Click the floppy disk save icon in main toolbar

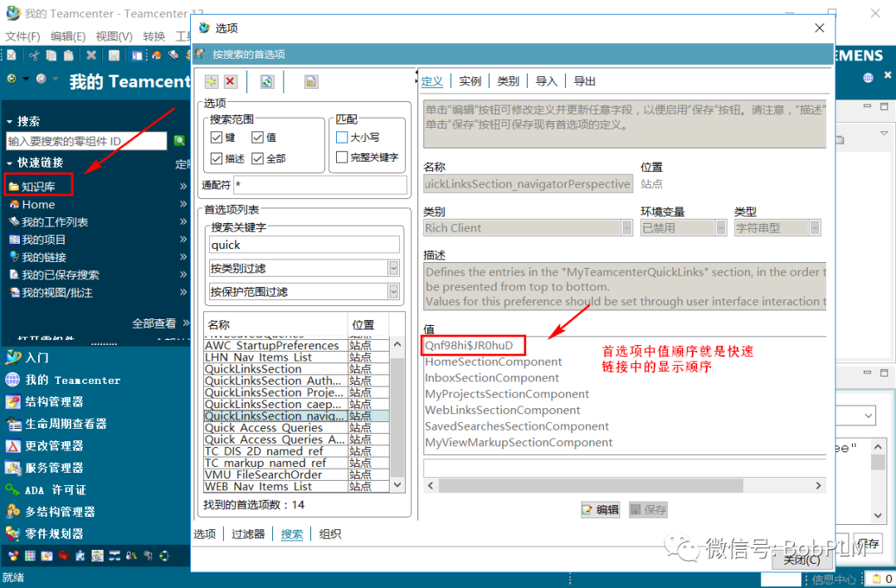tap(114, 56)
